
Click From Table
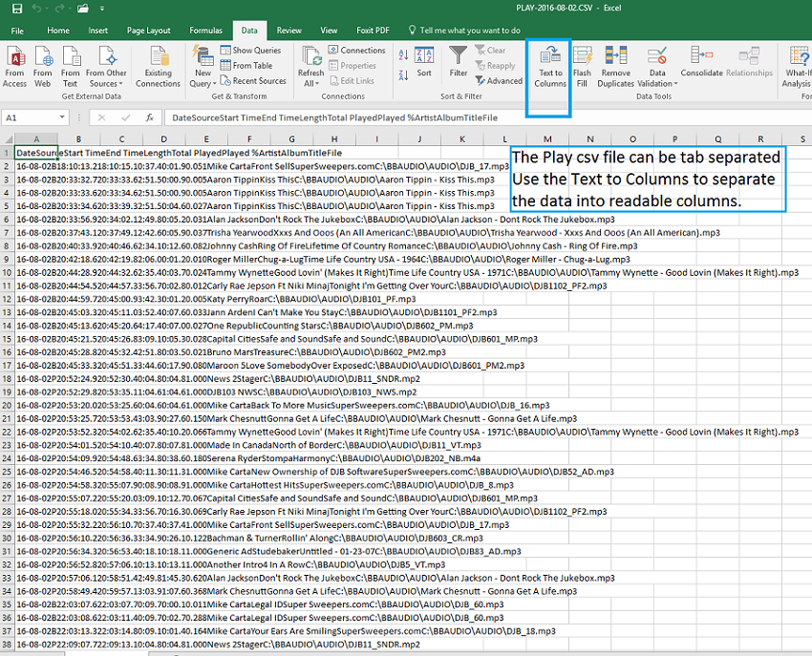pos(246,65)
